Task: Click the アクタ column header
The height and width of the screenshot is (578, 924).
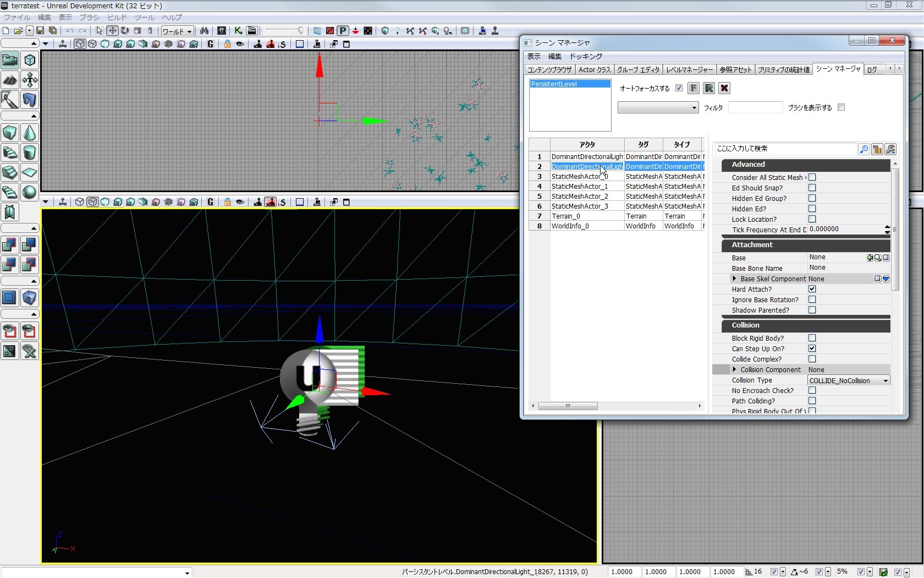Action: 587,144
